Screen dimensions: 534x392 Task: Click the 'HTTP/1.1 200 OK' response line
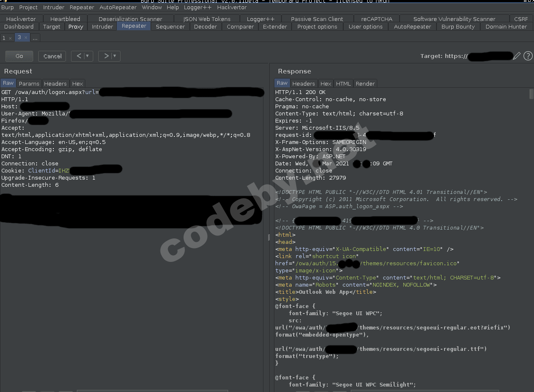coord(300,92)
